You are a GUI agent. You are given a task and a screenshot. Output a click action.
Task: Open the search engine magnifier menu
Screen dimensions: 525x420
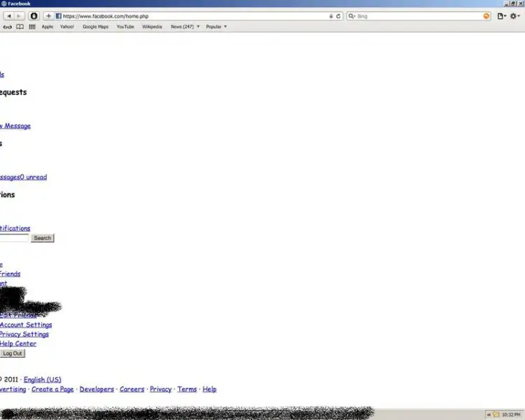351,16
